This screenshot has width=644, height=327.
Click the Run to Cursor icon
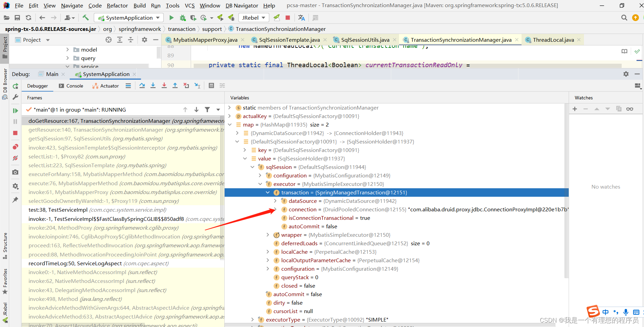(x=197, y=85)
